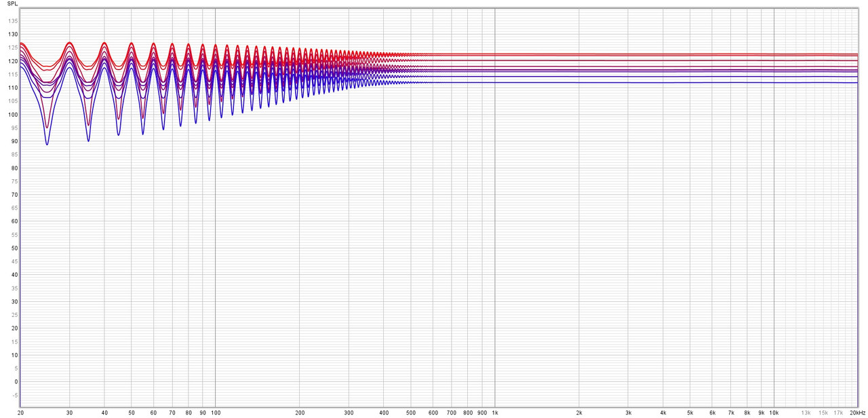Select the 200 label on the frequency axis
Viewport: 868px width, 418px height.
click(x=300, y=413)
